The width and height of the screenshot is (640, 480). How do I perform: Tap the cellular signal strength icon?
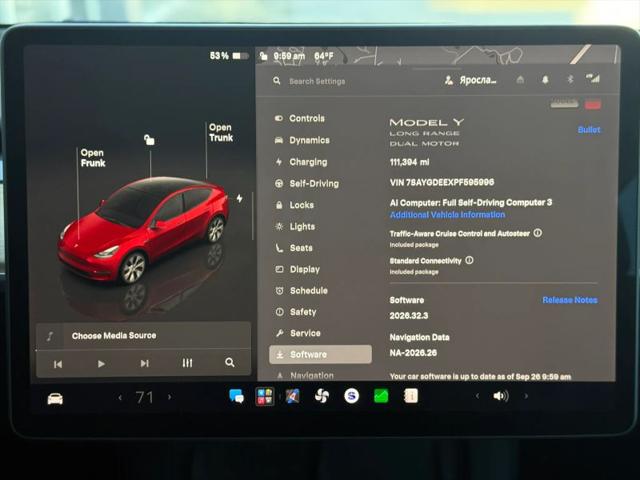[x=593, y=78]
